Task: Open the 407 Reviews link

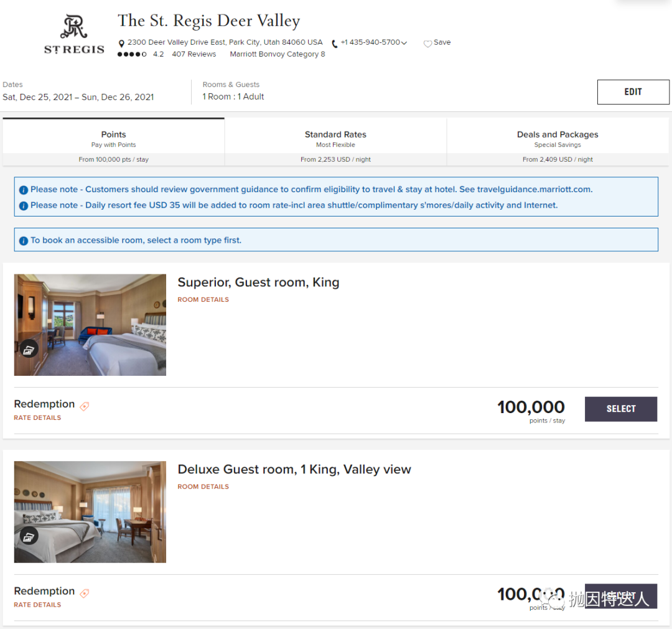Action: point(194,54)
